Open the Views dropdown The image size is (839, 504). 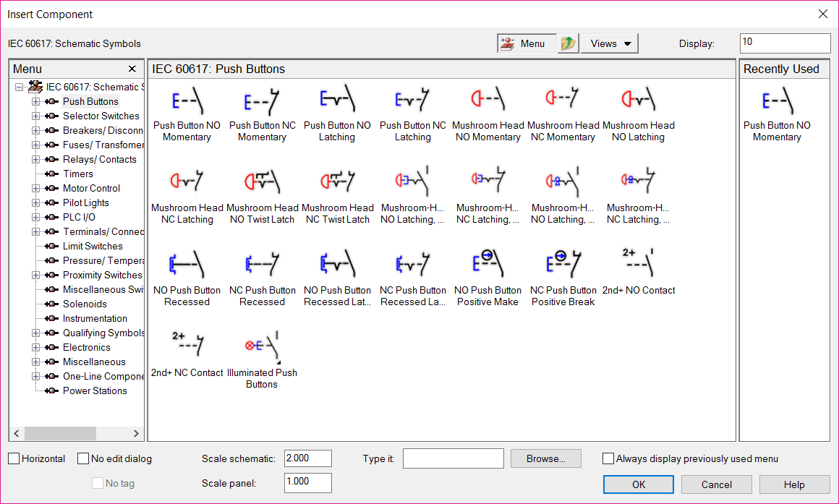tap(610, 43)
